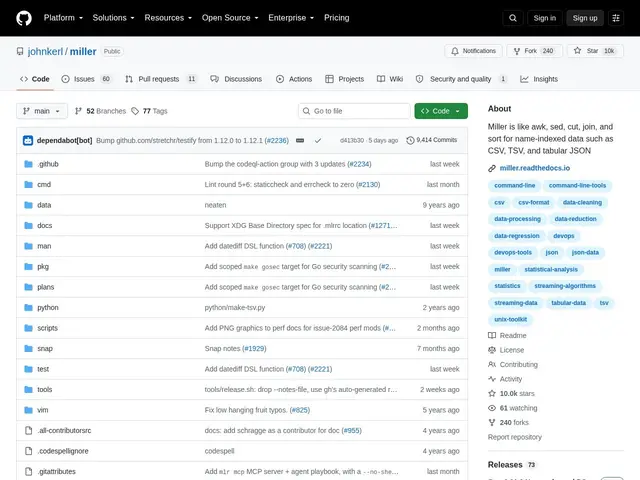Click the forks icon next to 240 forks
The image size is (640, 480).
(x=492, y=422)
